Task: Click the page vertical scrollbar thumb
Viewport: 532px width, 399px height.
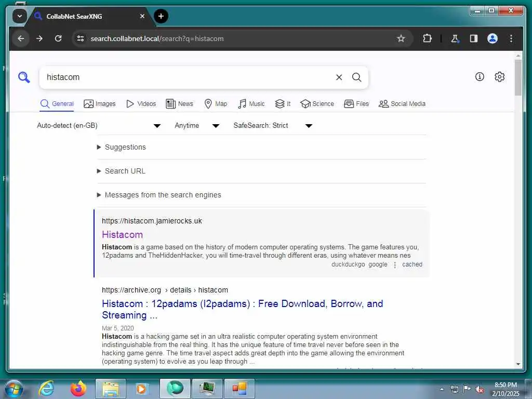Action: [x=518, y=78]
